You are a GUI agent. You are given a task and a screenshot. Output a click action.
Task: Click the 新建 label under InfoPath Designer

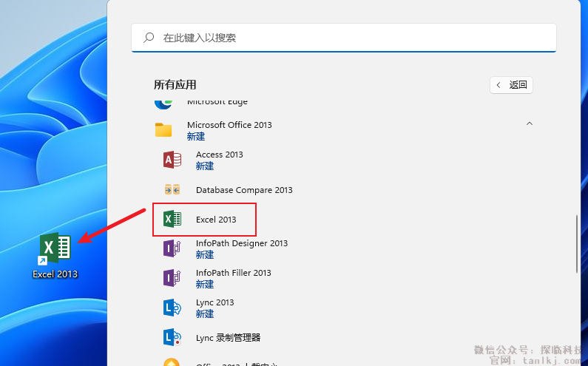[205, 255]
